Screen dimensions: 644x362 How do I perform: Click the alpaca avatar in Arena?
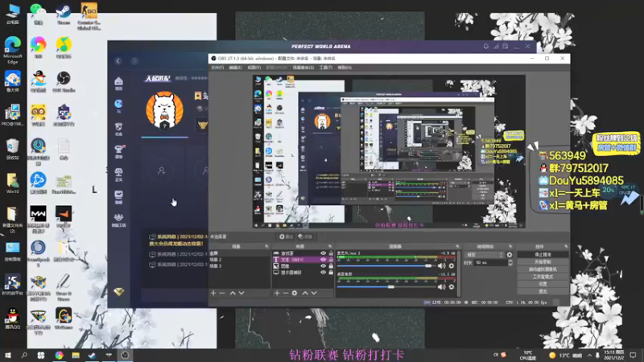click(x=164, y=110)
